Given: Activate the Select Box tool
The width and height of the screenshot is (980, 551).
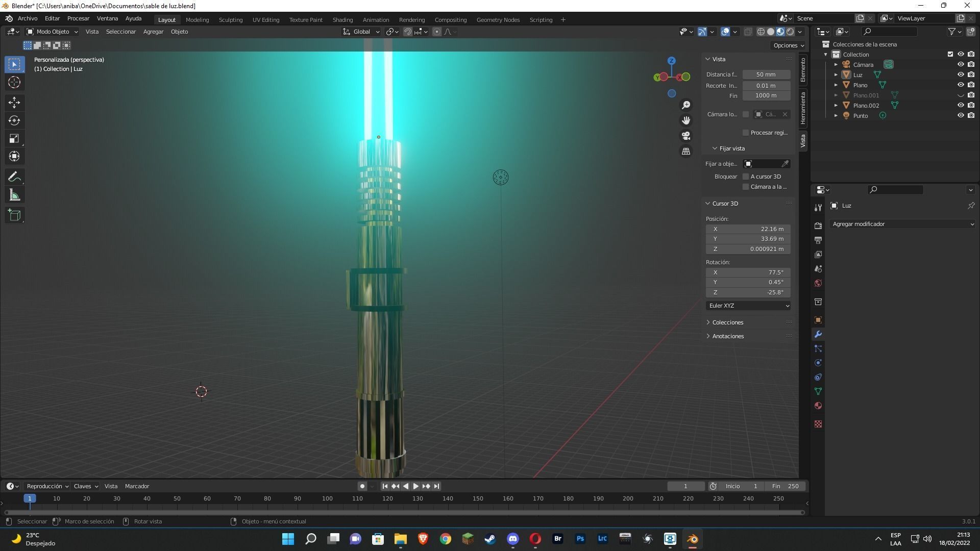Looking at the screenshot, I should 14,64.
